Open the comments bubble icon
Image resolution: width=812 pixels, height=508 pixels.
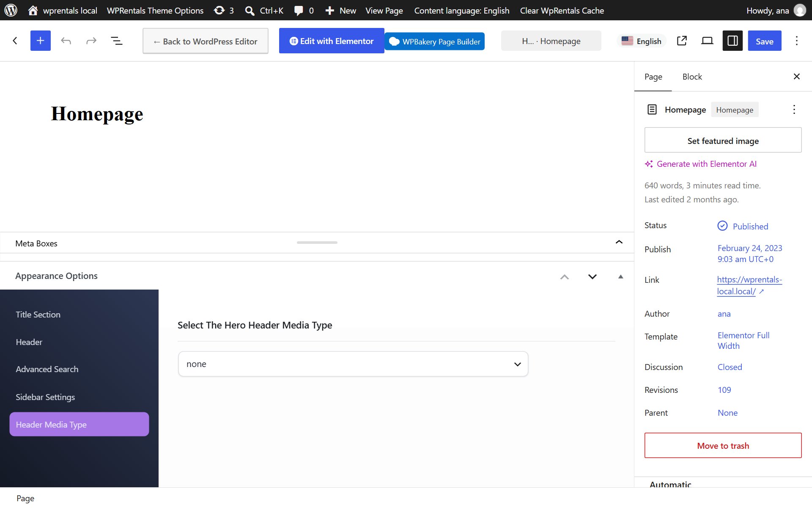[299, 11]
